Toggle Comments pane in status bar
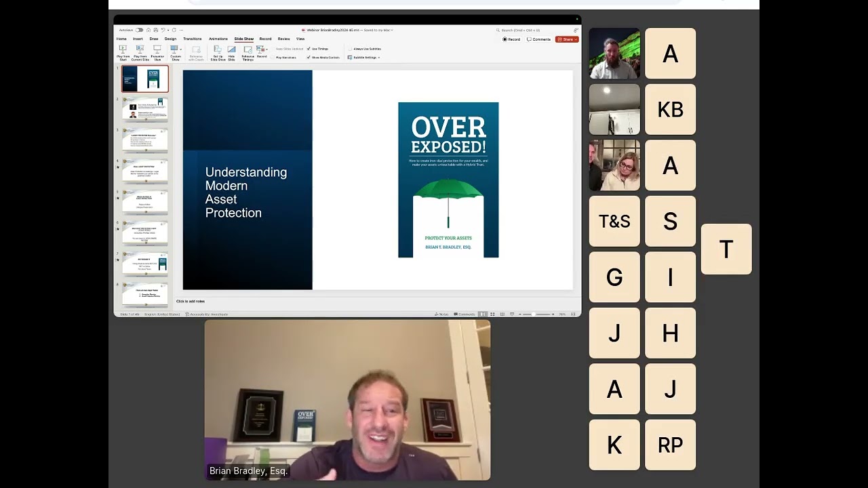 465,314
